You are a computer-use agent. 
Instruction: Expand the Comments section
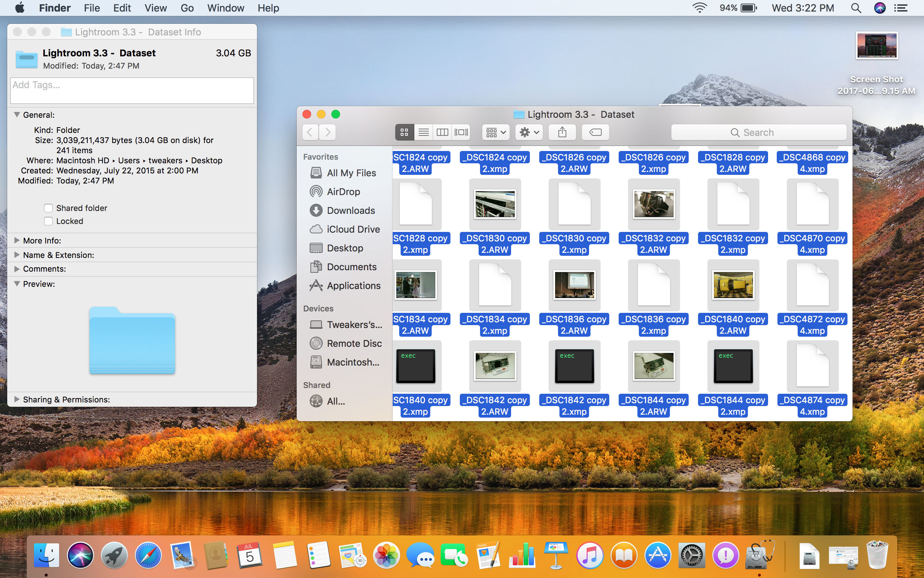17,269
